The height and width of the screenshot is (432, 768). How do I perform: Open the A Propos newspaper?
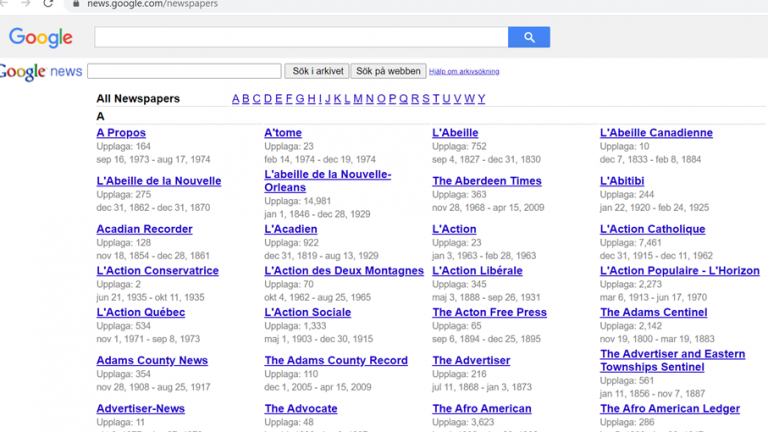(x=121, y=133)
